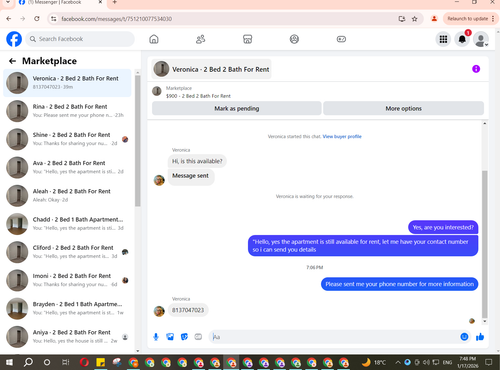Select Aleah conversation in list
This screenshot has width=500, height=370.
(67, 196)
